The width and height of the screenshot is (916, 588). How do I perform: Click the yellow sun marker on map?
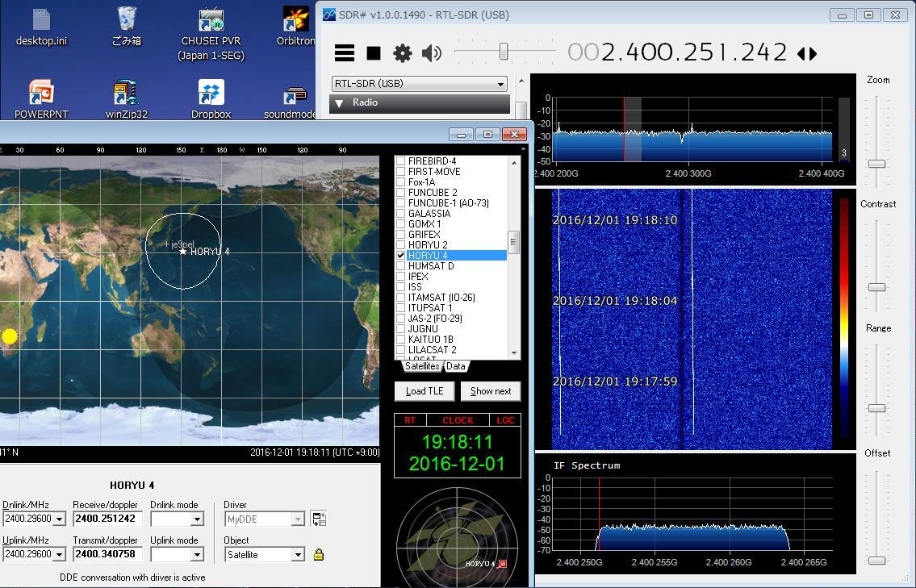click(x=10, y=336)
